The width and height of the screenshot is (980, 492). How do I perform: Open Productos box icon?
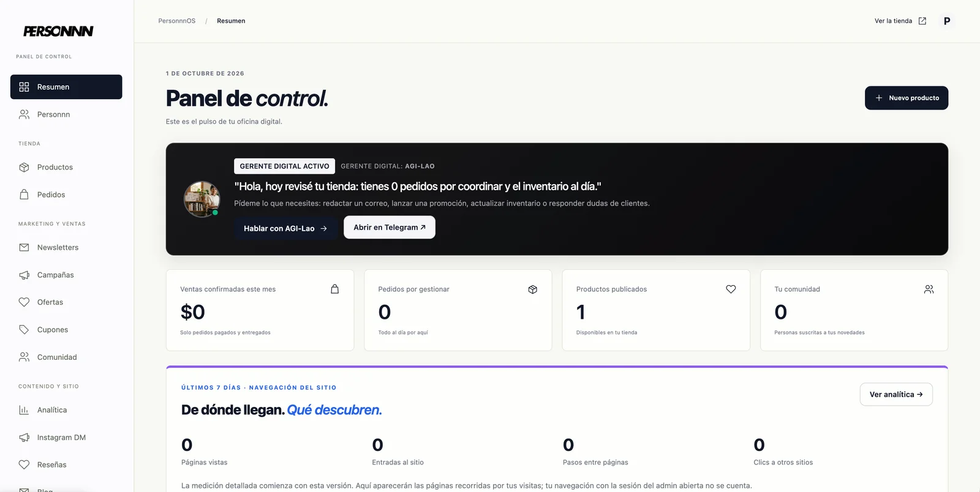coord(24,167)
